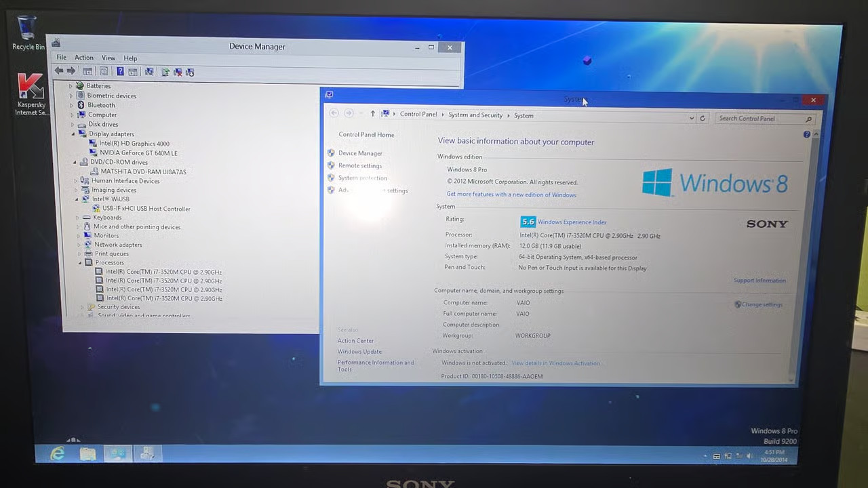Image resolution: width=868 pixels, height=488 pixels.
Task: Click the Back arrow in Device Manager toolbar
Action: 59,71
